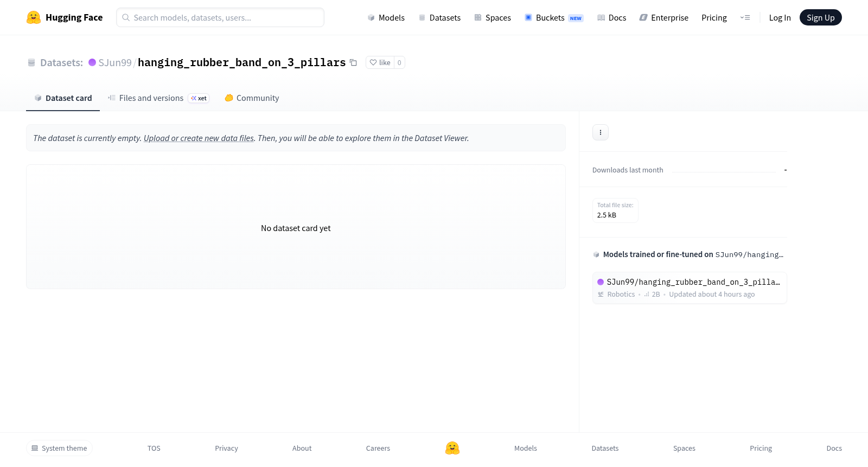Click the xet badge
Image resolution: width=868 pixels, height=467 pixels.
tap(199, 98)
